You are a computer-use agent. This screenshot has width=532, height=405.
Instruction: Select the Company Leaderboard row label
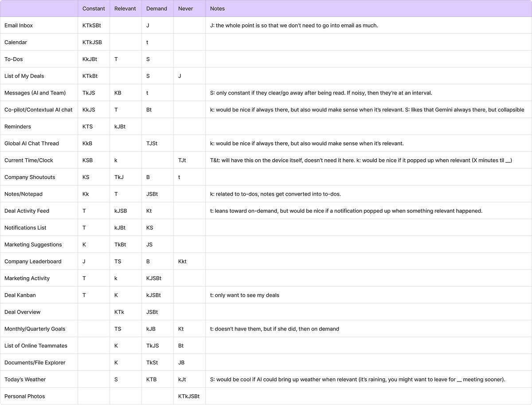click(33, 261)
